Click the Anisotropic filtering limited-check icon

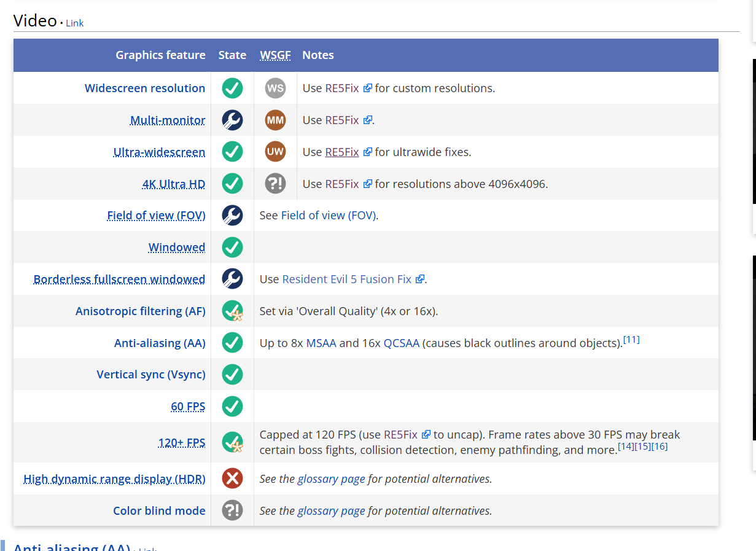point(232,311)
